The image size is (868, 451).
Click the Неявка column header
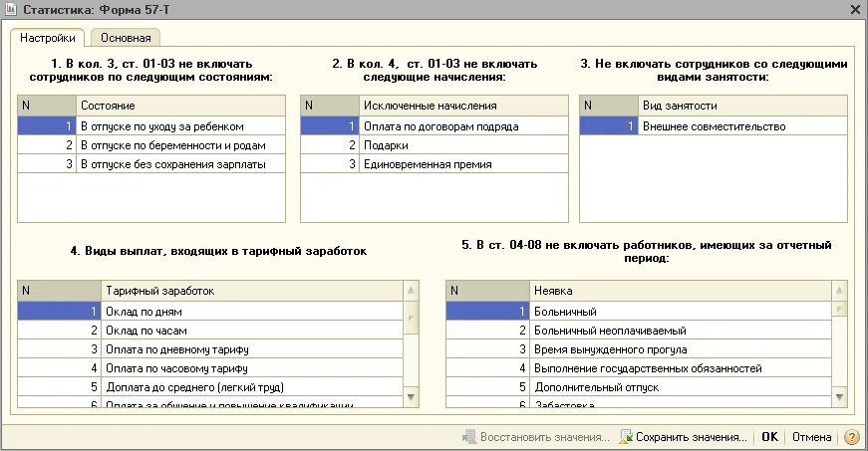click(x=681, y=290)
